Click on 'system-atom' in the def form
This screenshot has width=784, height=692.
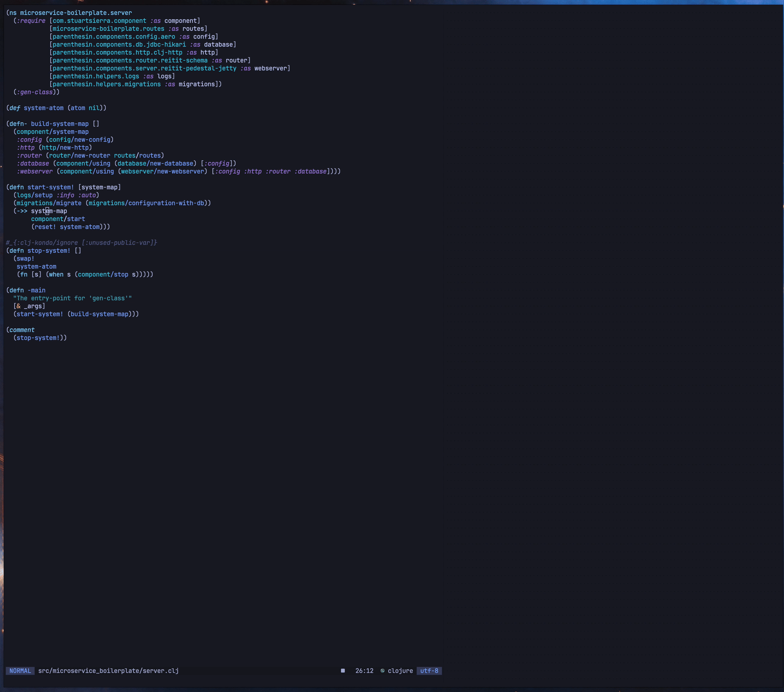click(43, 108)
